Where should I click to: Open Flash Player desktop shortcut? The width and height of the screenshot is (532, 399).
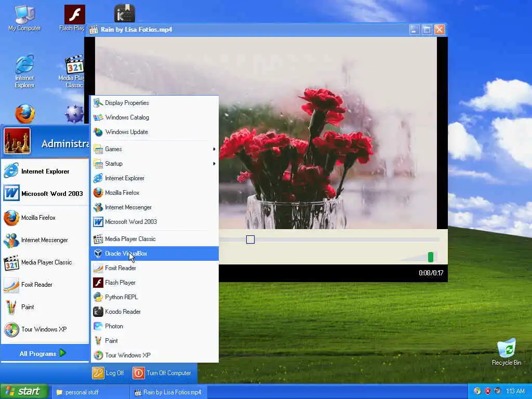pos(74,19)
